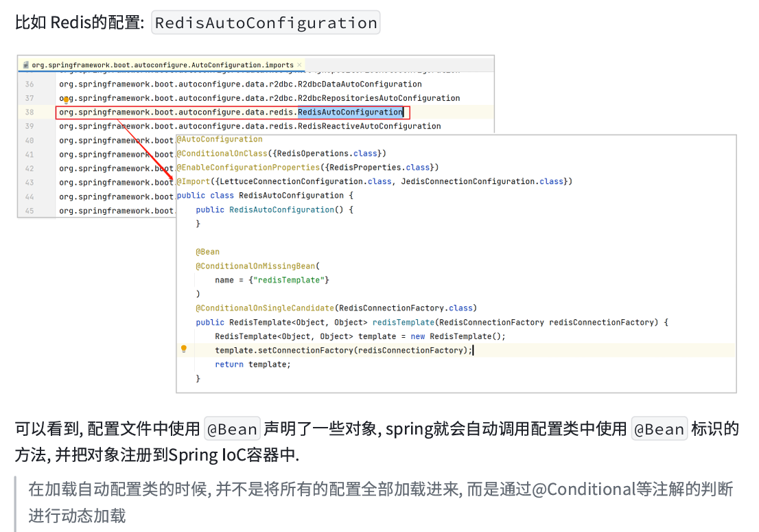The width and height of the screenshot is (759, 532).
Task: Click the second @Bean inline code in paragraph
Action: 659,429
